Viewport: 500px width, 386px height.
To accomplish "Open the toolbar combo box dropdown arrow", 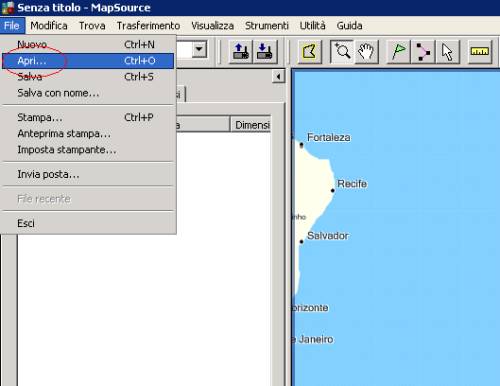I will [x=199, y=50].
